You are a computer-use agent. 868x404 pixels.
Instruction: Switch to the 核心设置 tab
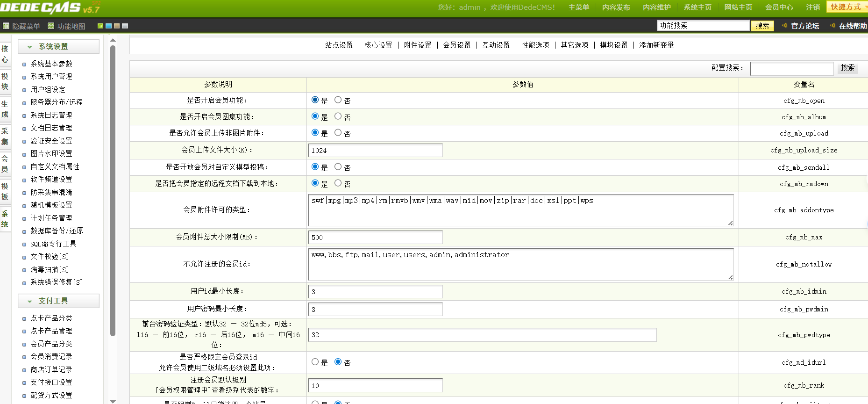pyautogui.click(x=378, y=45)
